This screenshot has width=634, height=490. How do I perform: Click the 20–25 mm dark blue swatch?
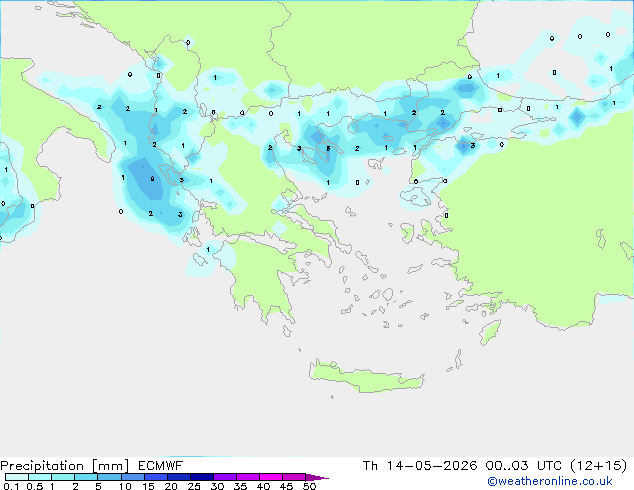178,477
